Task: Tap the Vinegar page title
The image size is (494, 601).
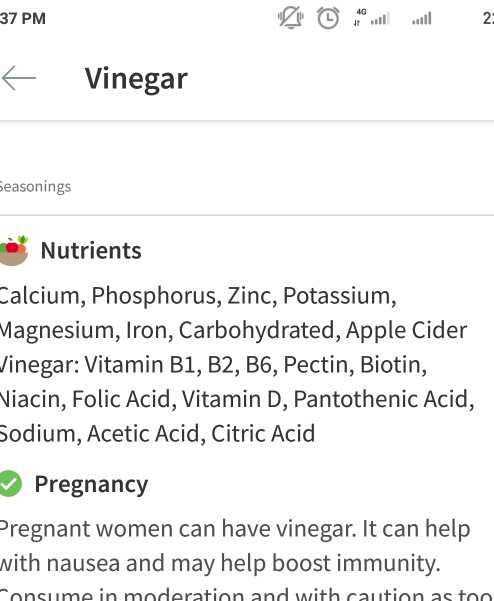Action: (136, 79)
